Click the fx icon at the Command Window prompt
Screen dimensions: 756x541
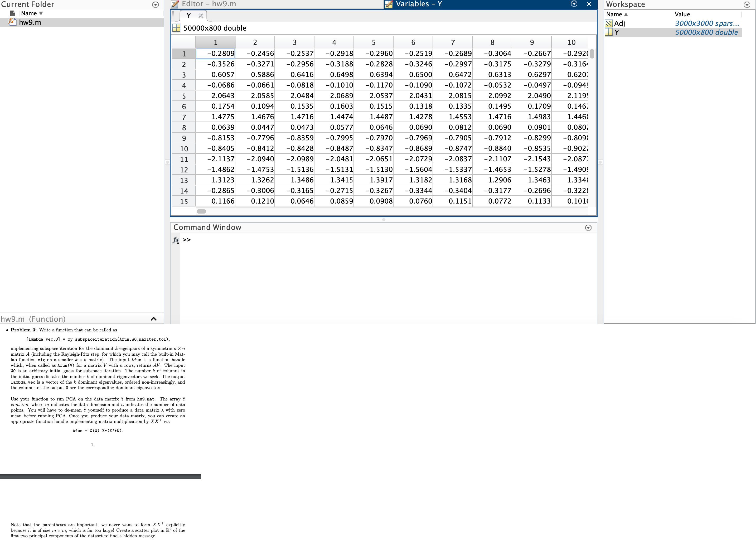(x=175, y=239)
